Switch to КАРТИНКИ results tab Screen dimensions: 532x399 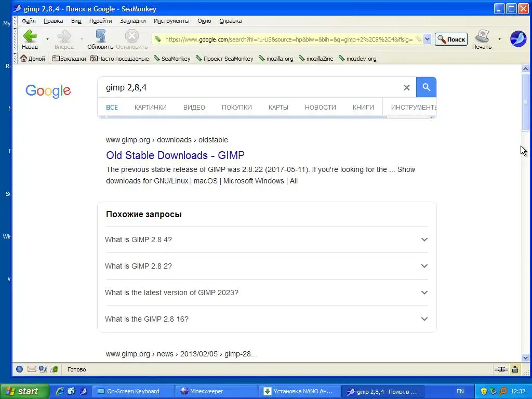pos(150,107)
